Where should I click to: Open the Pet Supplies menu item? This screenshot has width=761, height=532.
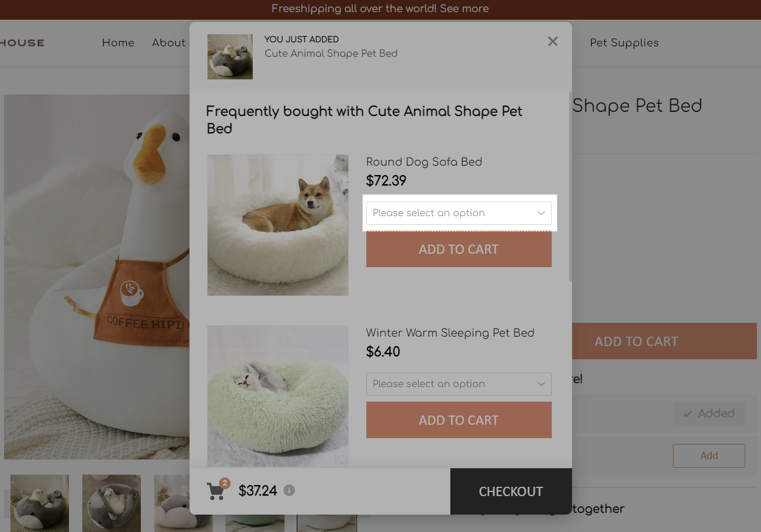pos(624,43)
